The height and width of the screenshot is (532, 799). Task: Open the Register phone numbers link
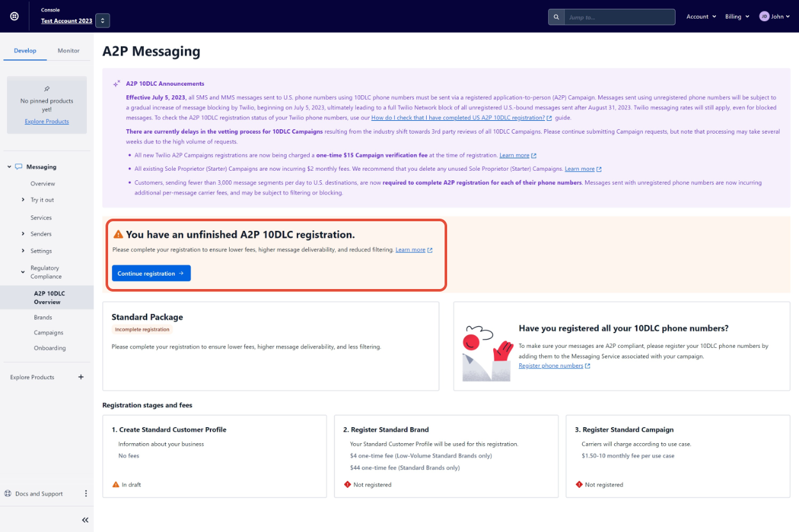[551, 366]
